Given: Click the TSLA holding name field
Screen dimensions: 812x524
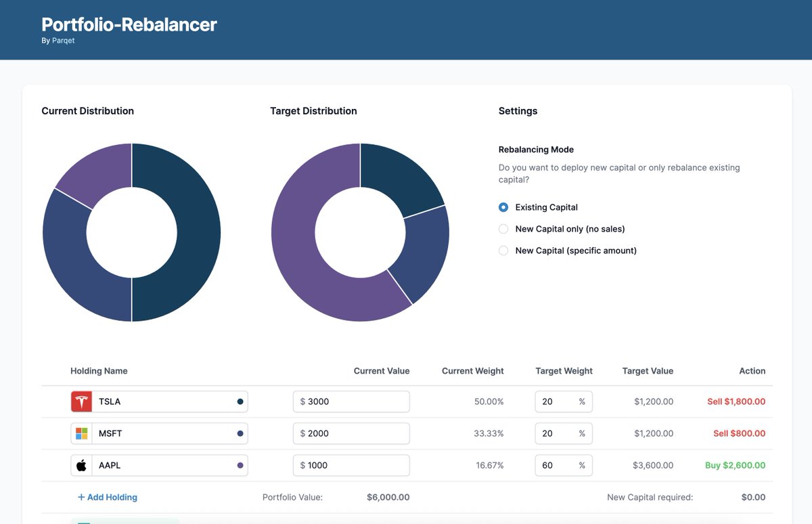Looking at the screenshot, I should point(169,401).
